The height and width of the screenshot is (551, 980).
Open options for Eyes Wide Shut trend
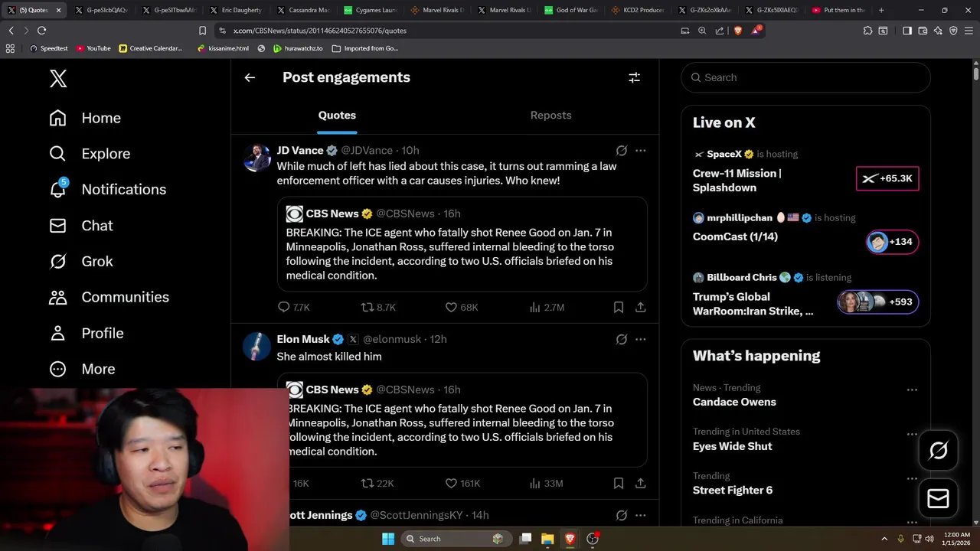tap(912, 434)
